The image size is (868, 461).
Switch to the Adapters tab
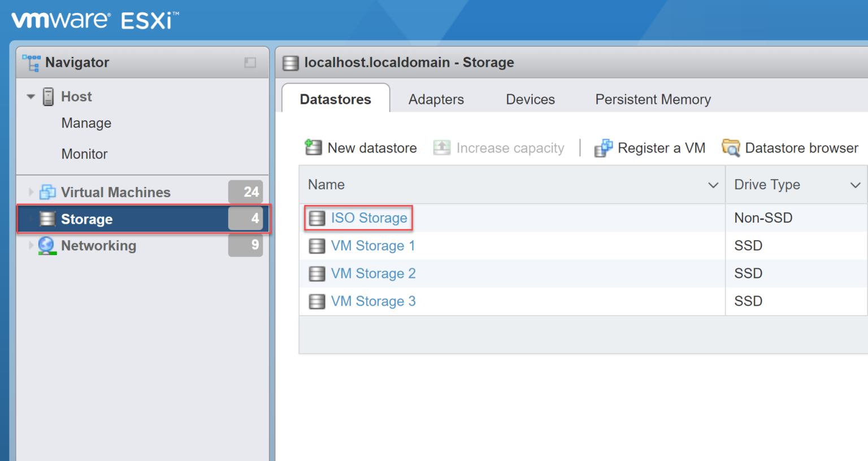[436, 99]
